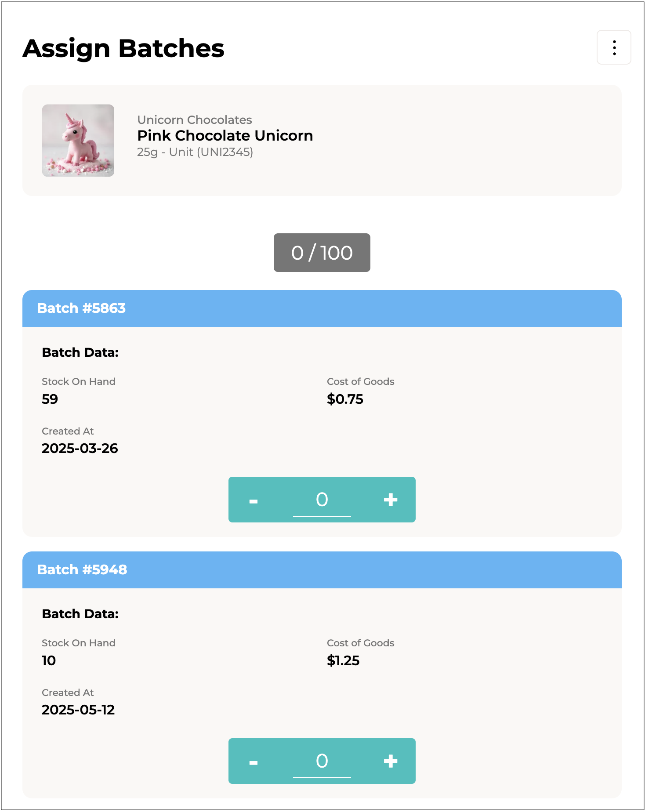Decrease quantity for Batch #5948
The image size is (645, 812).
[x=254, y=761]
